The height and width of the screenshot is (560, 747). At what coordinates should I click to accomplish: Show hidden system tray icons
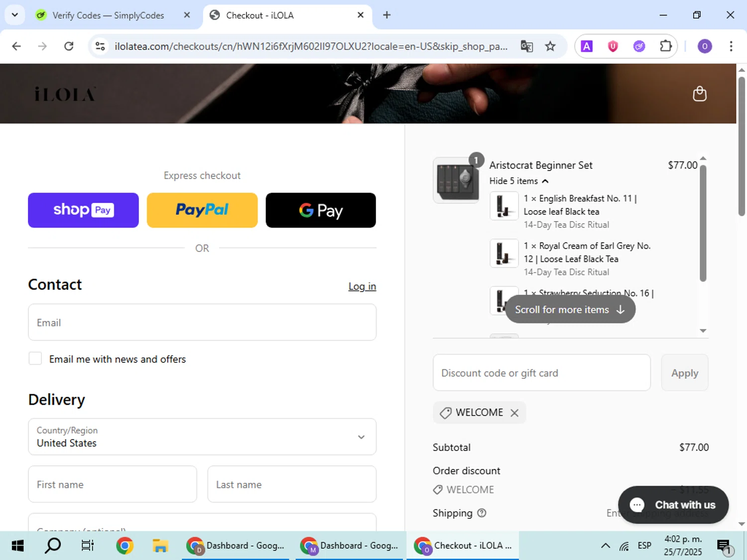pos(606,546)
